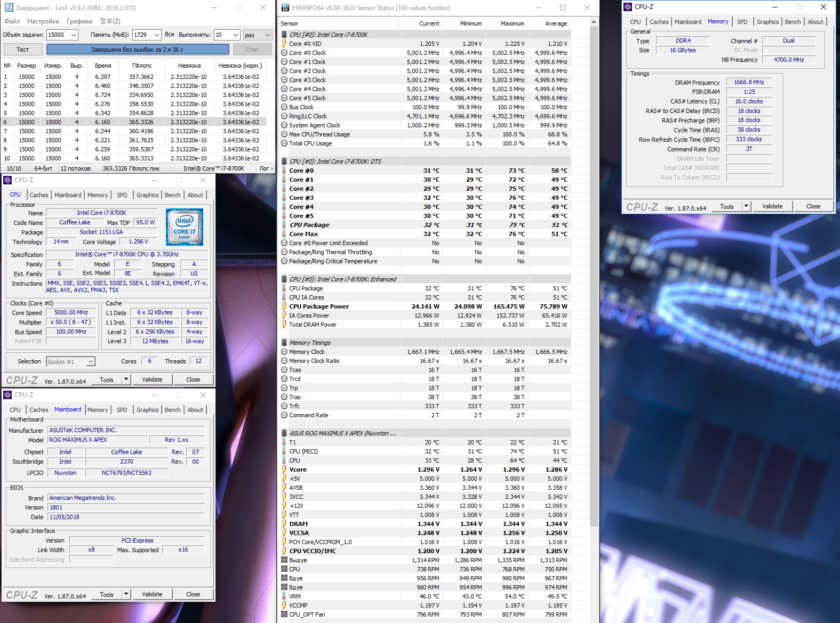The image size is (840, 623).
Task: Open About tab in CPU-Z processor window
Action: pos(195,195)
